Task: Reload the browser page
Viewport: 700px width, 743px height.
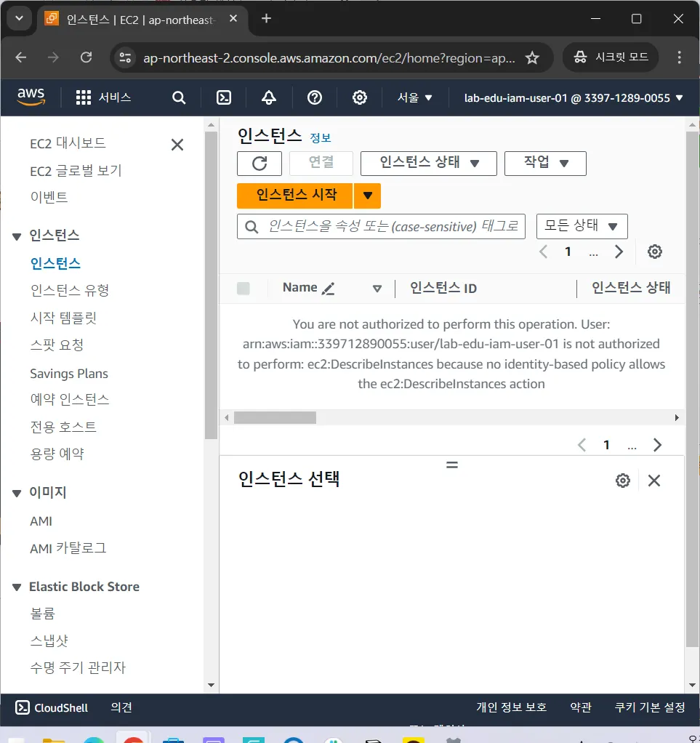Action: click(x=87, y=58)
